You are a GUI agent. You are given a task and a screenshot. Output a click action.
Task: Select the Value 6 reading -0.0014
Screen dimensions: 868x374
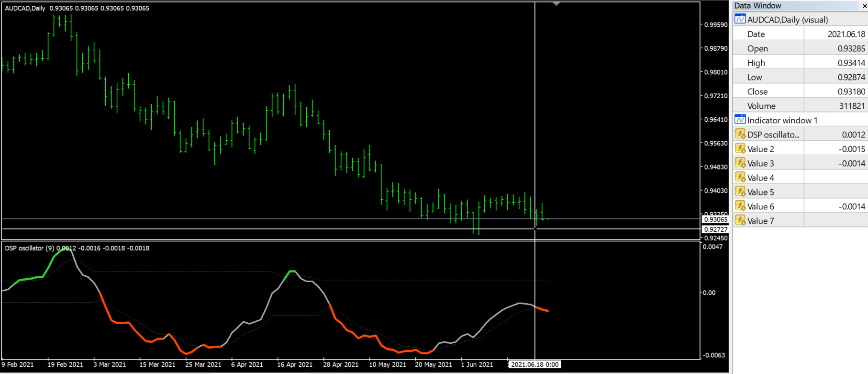pos(852,206)
